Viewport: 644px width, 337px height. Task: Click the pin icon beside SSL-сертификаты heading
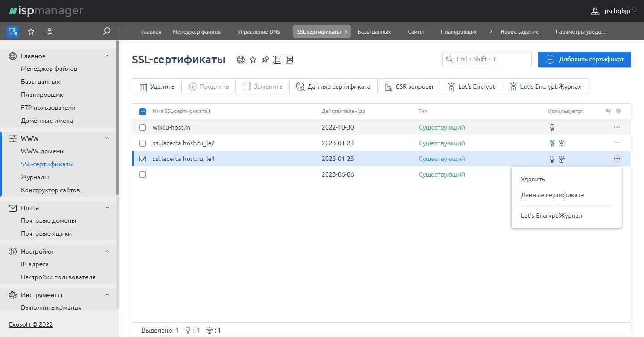click(265, 60)
